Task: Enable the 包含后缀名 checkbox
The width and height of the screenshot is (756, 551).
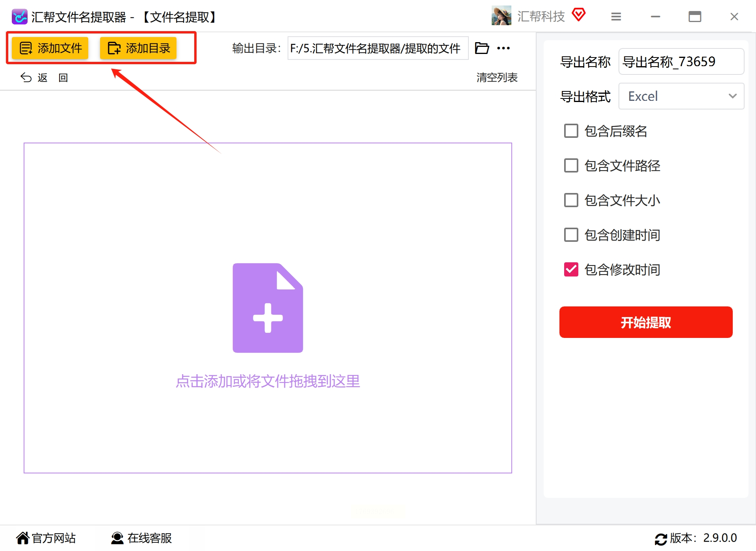Action: (x=571, y=131)
